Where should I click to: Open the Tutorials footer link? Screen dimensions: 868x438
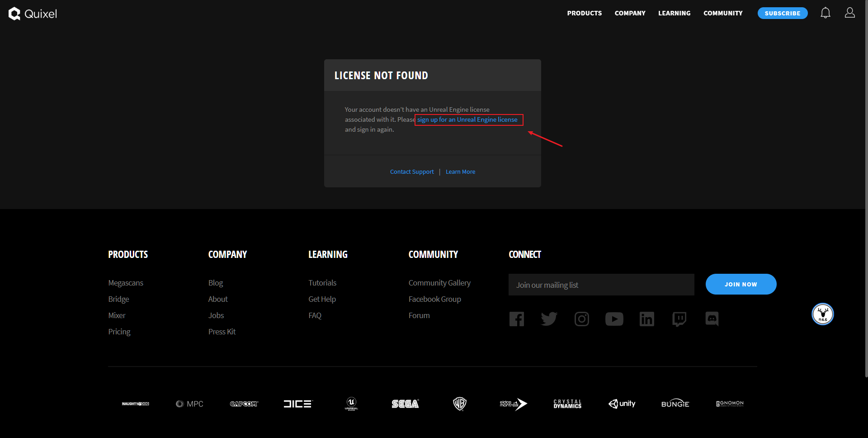322,283
